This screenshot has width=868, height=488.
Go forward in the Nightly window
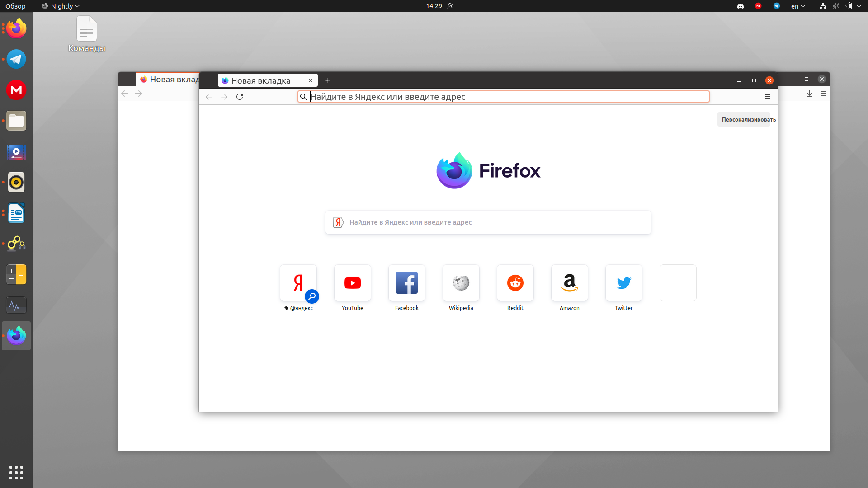tap(224, 97)
